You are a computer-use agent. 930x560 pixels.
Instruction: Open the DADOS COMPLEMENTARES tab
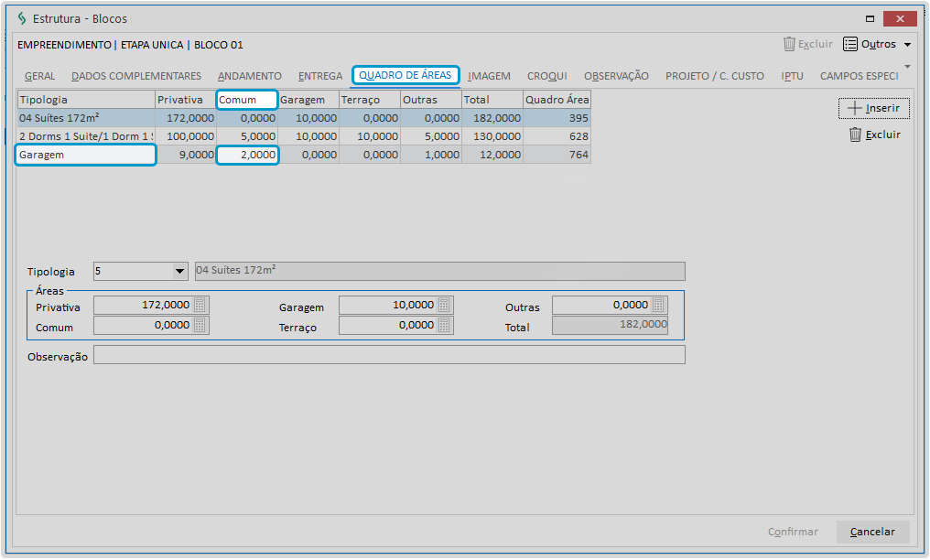[x=136, y=76]
